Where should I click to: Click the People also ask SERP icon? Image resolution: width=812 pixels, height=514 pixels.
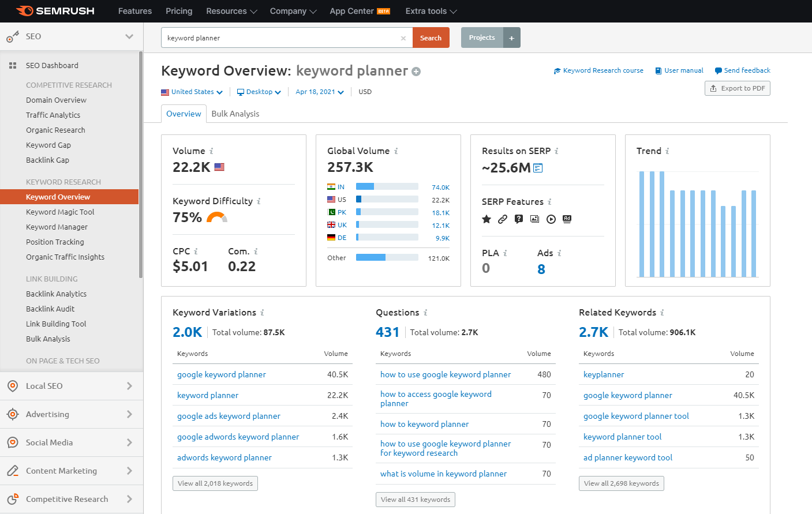click(x=519, y=219)
